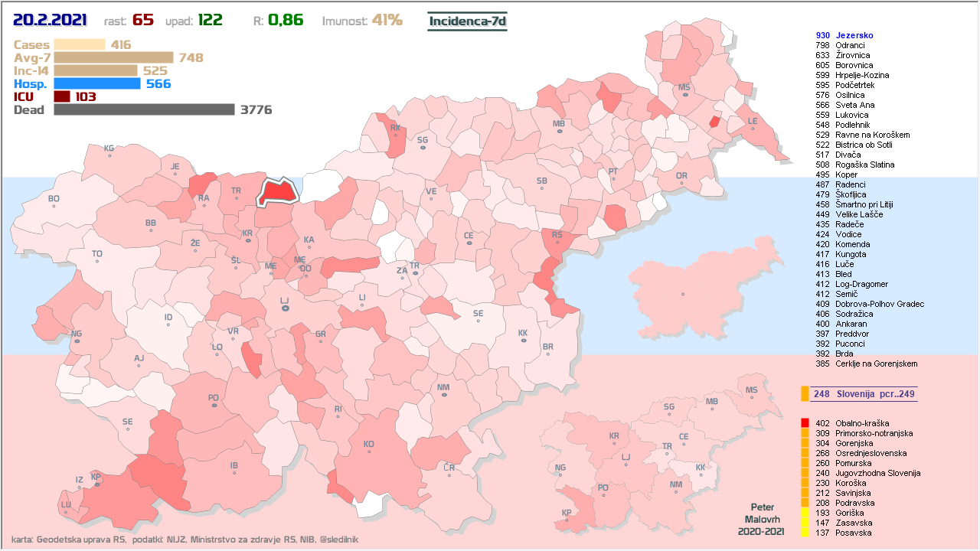980x551 pixels.
Task: Click the gray Dead bar
Action: tap(144, 109)
